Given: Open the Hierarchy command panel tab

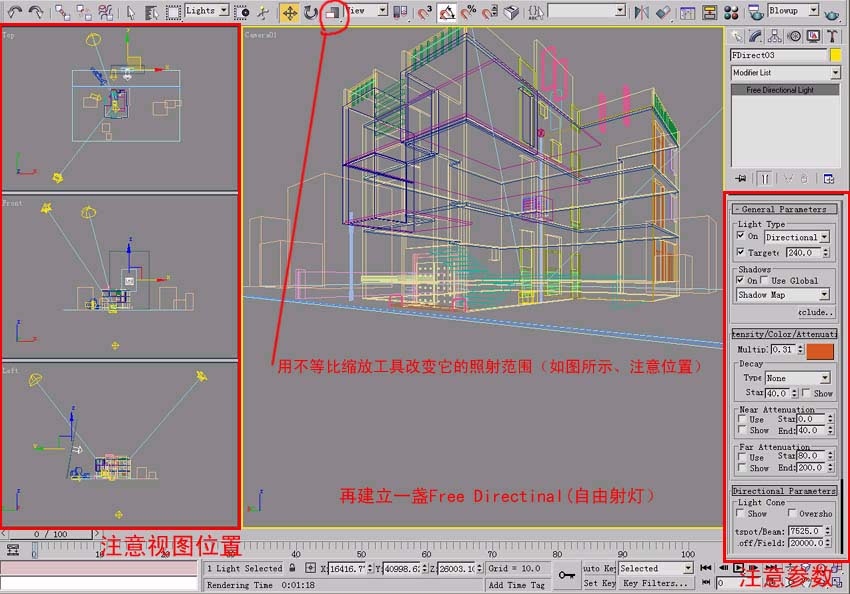Looking at the screenshot, I should [774, 36].
